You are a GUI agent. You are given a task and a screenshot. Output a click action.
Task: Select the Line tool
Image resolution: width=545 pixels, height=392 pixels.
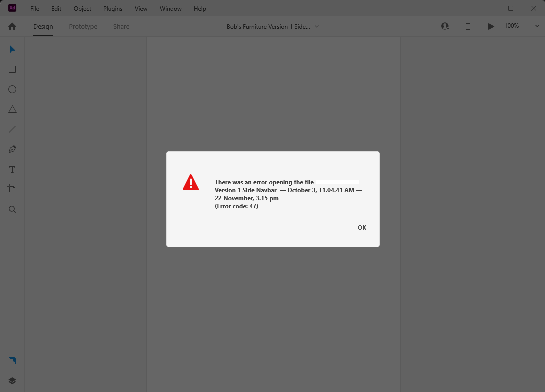tap(12, 130)
